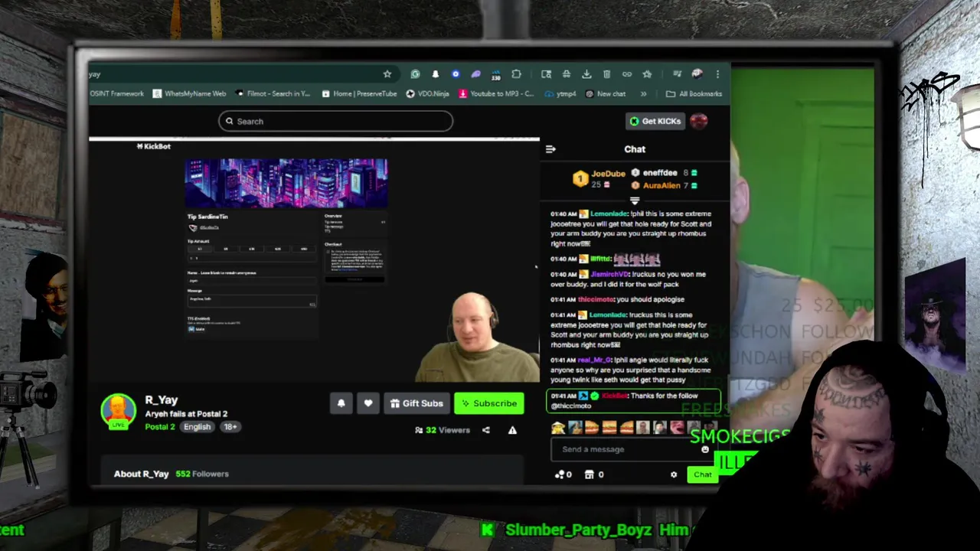Click real_Mr_G username in chat
The height and width of the screenshot is (551, 980).
tap(595, 360)
